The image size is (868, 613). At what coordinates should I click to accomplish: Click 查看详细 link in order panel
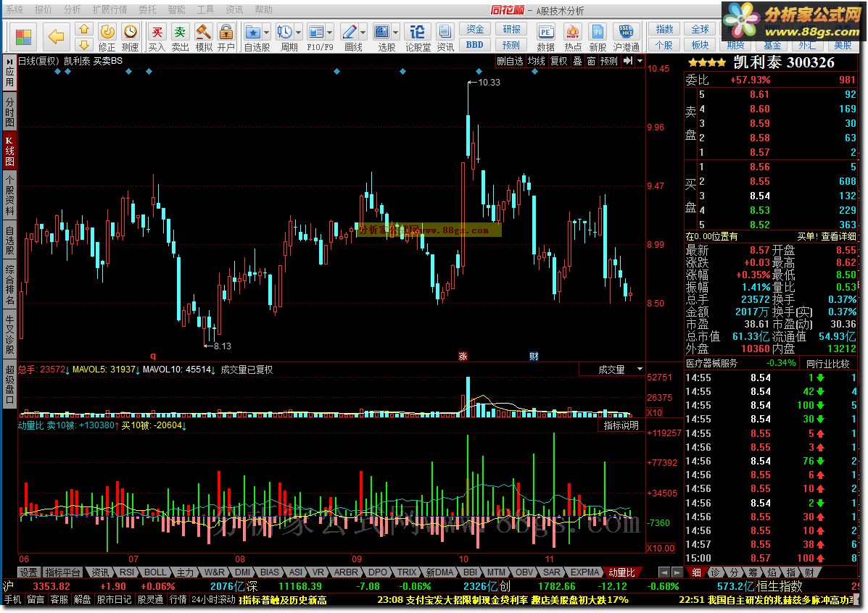838,237
